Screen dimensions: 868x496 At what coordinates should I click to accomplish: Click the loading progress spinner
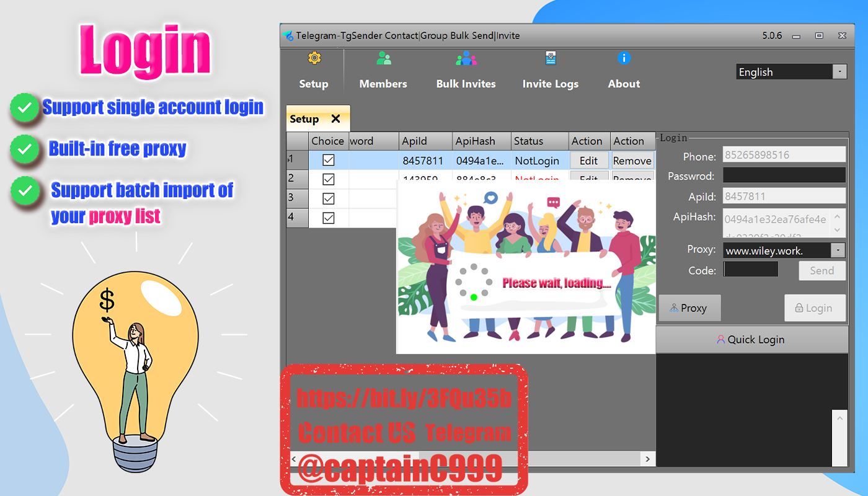(472, 283)
